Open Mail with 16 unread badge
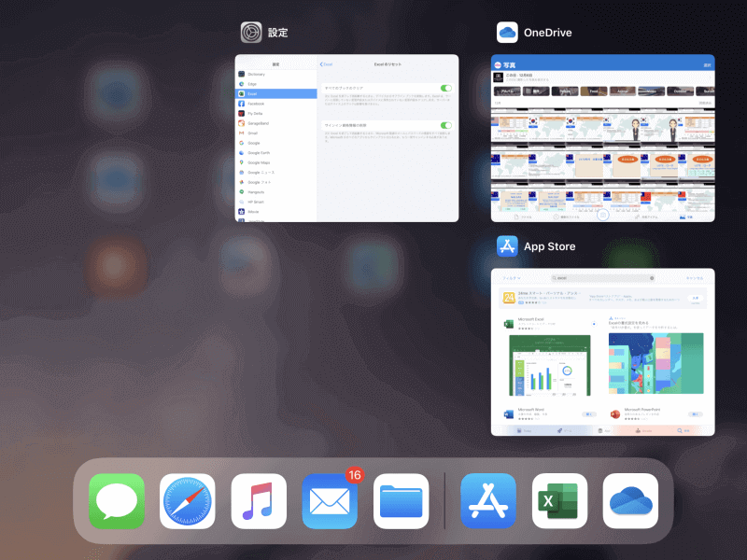The image size is (747, 560). (330, 501)
